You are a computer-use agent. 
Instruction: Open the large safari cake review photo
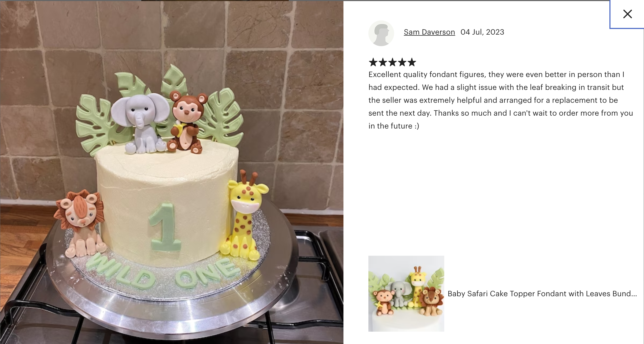click(172, 173)
